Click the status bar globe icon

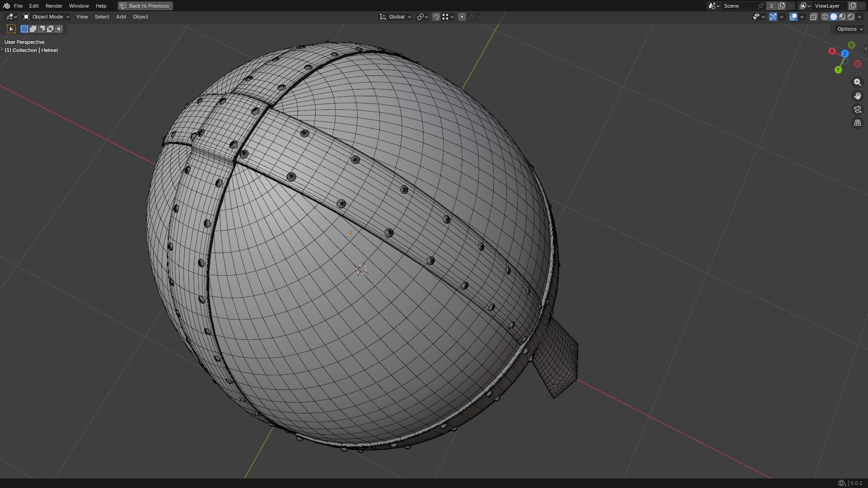pyautogui.click(x=841, y=483)
